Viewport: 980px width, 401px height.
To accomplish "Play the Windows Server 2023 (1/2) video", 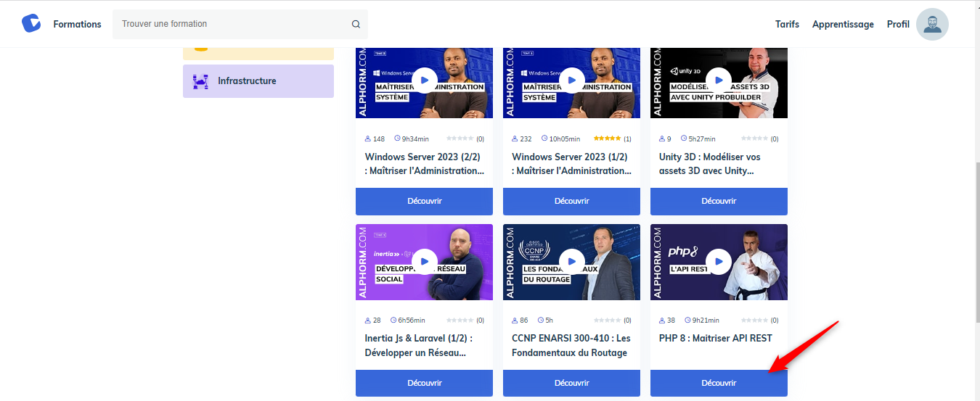I will (572, 80).
